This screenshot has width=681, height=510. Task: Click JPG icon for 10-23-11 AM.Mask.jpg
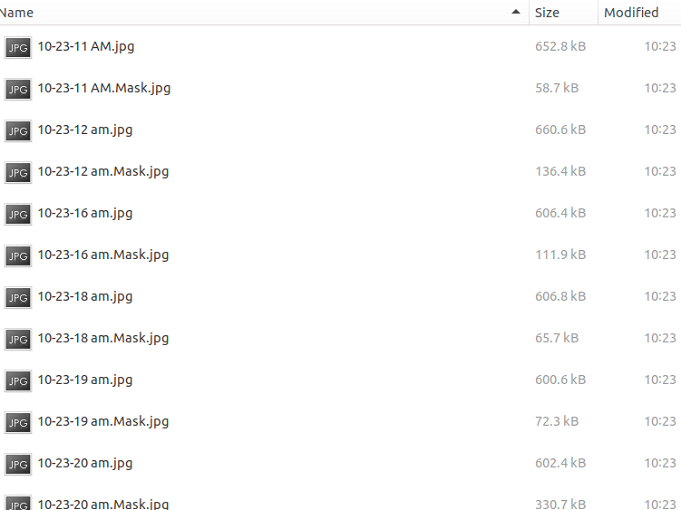[x=18, y=89]
